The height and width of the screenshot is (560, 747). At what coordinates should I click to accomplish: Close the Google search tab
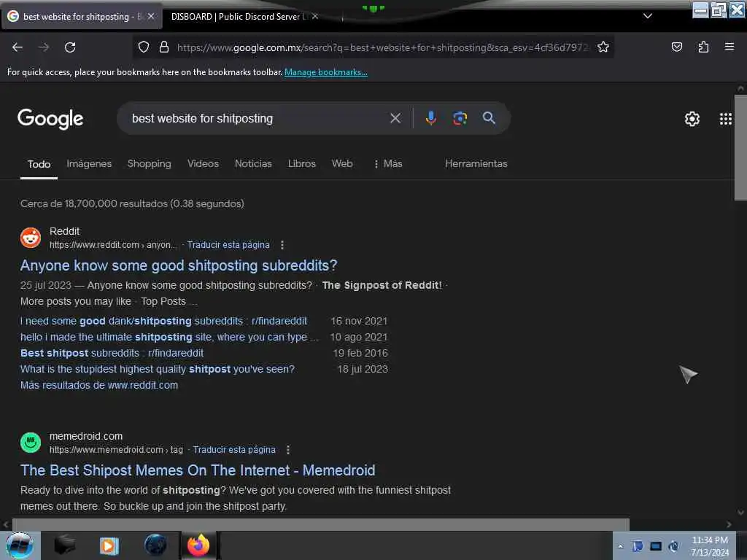click(151, 16)
